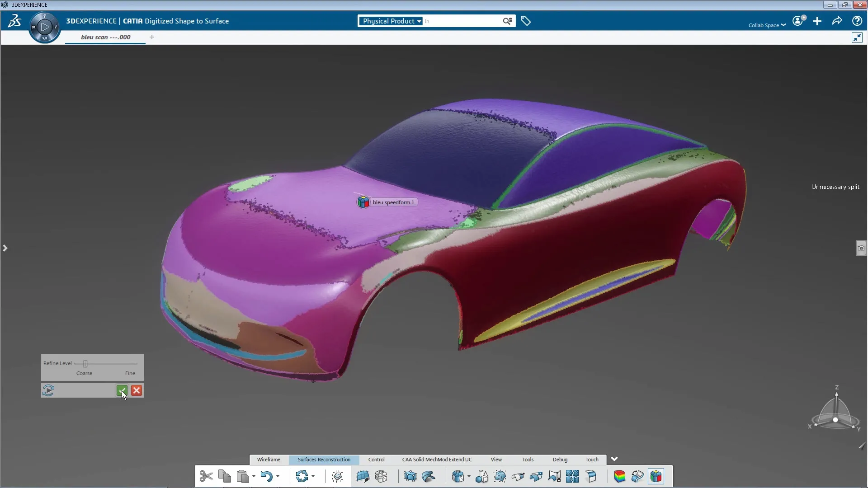Open the Add content plus icon in top bar
The image size is (868, 488).
tap(817, 21)
